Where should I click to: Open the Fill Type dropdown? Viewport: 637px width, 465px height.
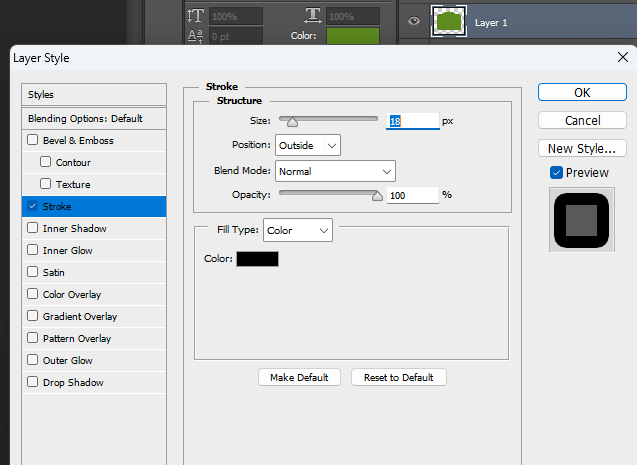point(298,230)
